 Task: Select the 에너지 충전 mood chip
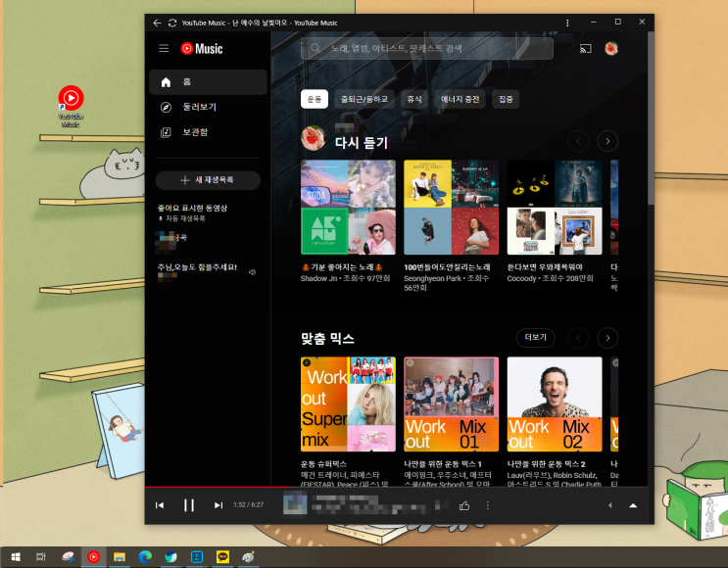[460, 99]
